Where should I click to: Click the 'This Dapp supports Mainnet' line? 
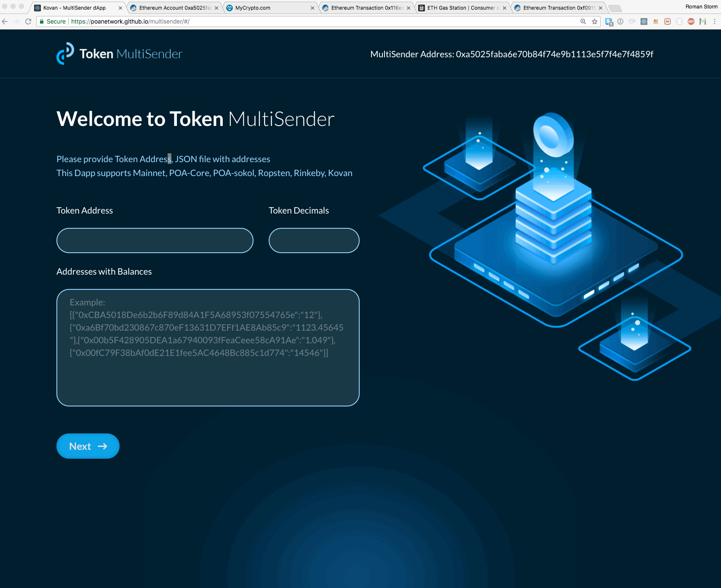coord(204,173)
